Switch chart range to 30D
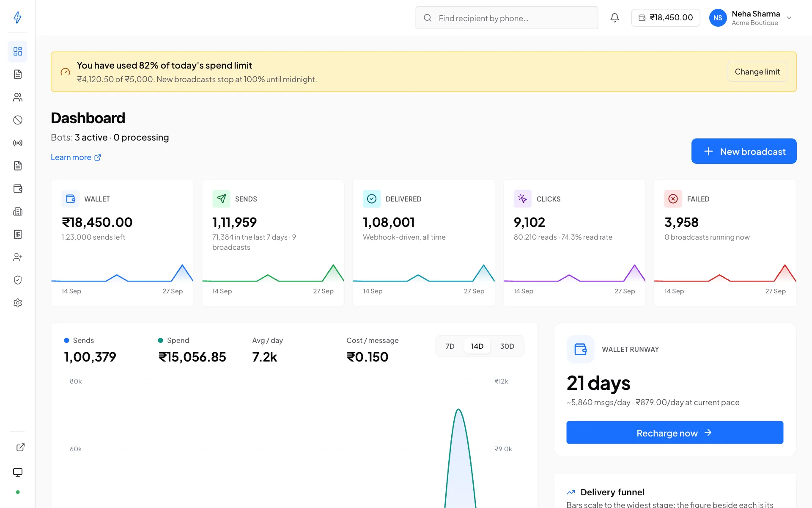This screenshot has width=812, height=508. 507,346
